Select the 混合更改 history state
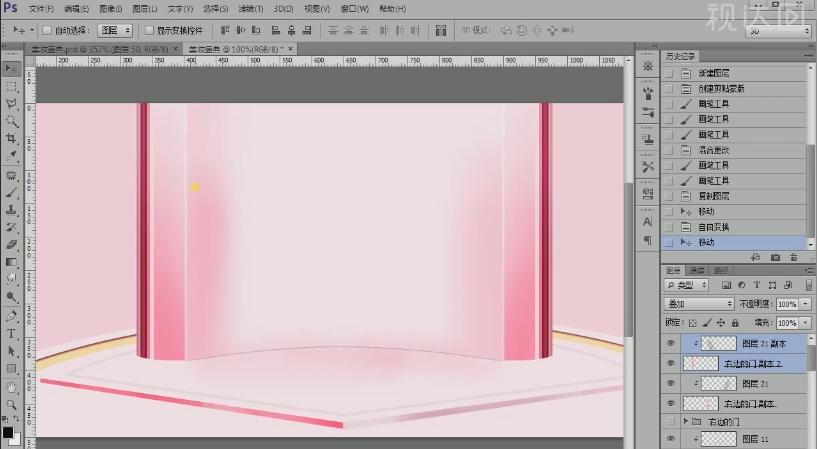 [713, 150]
